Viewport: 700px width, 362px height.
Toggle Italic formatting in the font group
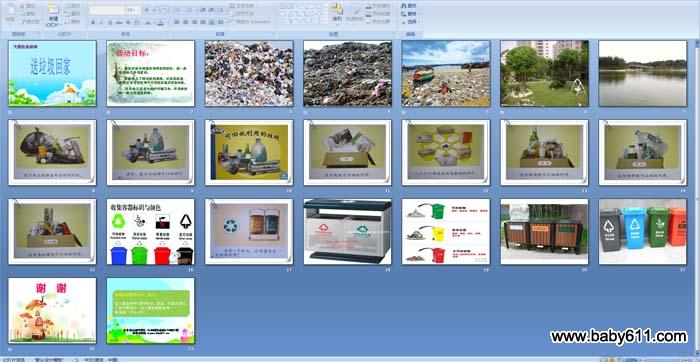[x=101, y=22]
